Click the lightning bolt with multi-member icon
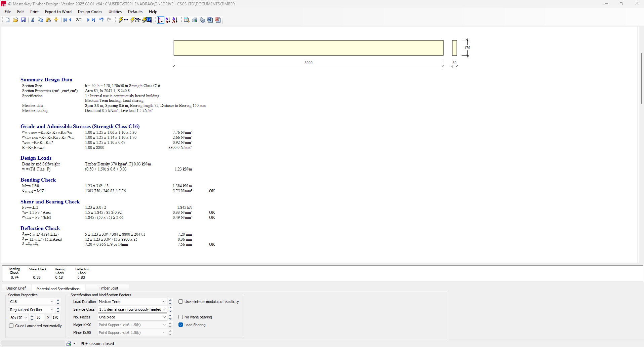The height and width of the screenshot is (347, 644). pos(135,20)
